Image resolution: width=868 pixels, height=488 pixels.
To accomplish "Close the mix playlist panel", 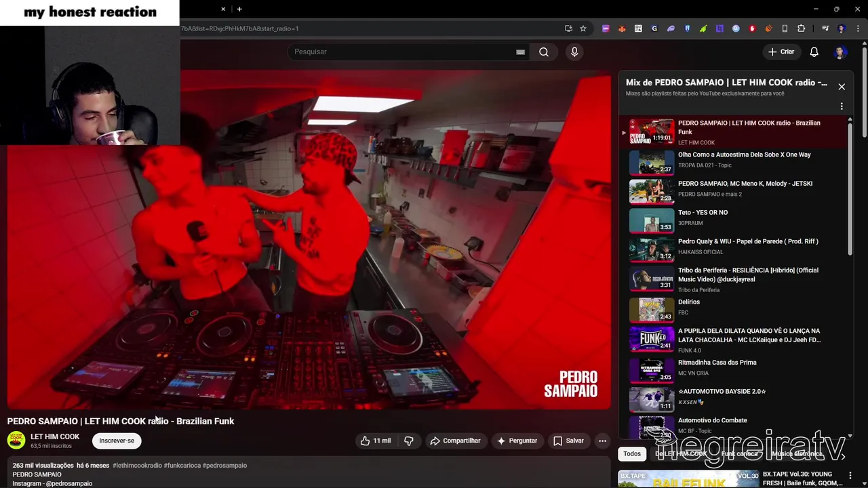I will pos(842,87).
